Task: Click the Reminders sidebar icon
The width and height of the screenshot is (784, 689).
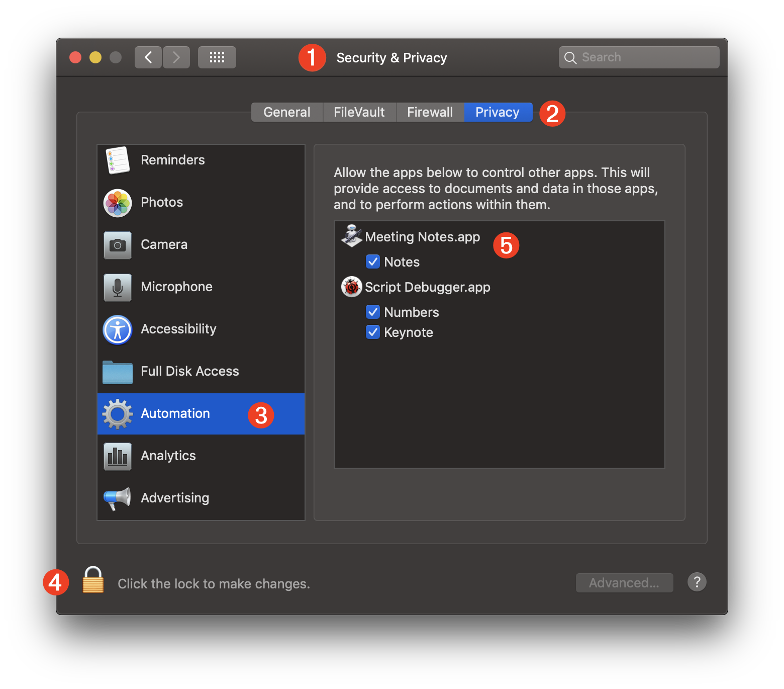Action: pyautogui.click(x=117, y=160)
